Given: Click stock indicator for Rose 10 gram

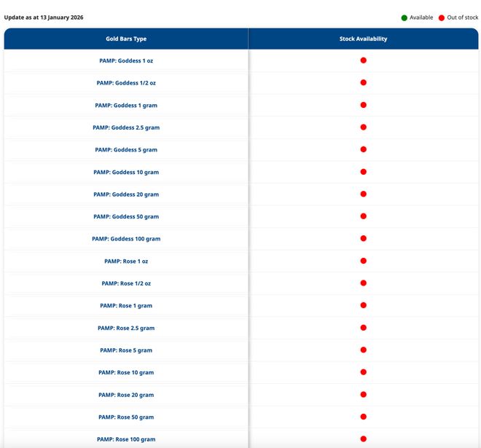Looking at the screenshot, I should click(x=363, y=372).
